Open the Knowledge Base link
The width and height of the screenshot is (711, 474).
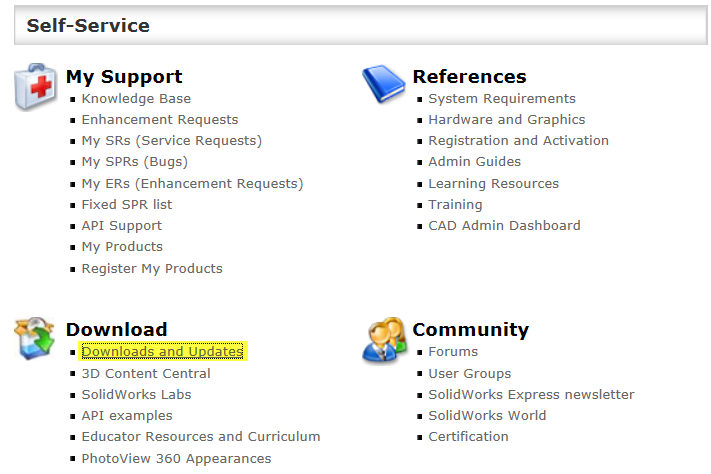pyautogui.click(x=136, y=98)
